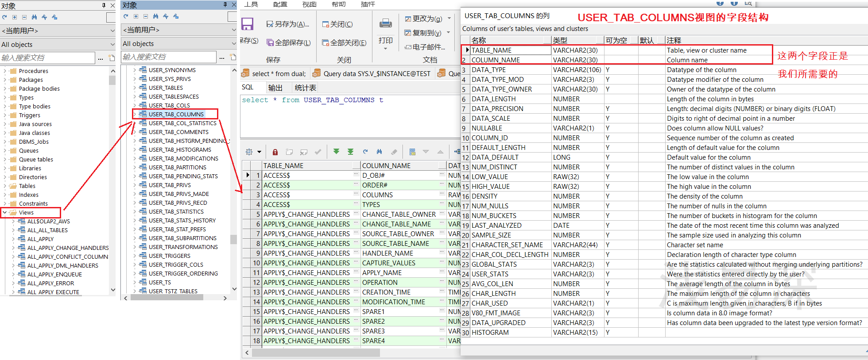The width and height of the screenshot is (868, 360).
Task: Open the 更改为 dropdown arrow
Action: [449, 19]
